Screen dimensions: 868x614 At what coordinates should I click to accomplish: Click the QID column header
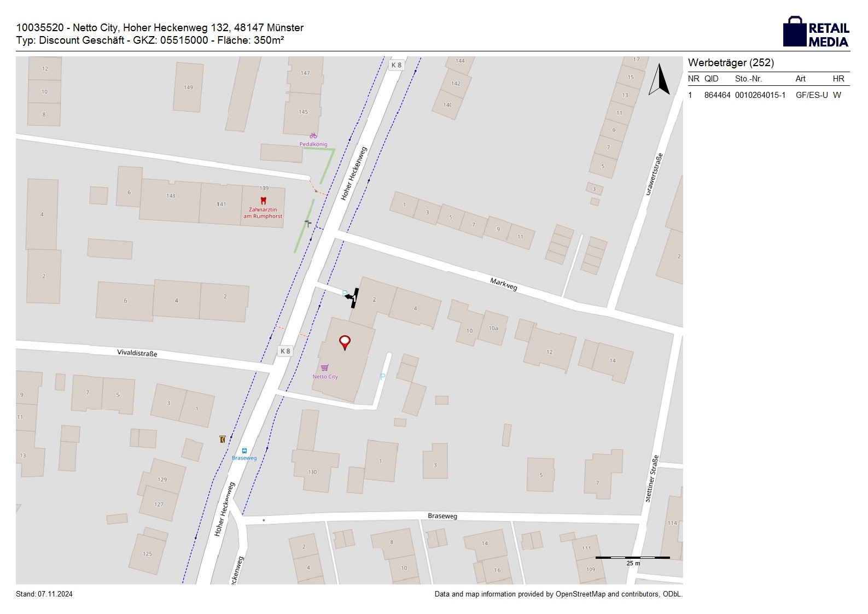(x=711, y=79)
